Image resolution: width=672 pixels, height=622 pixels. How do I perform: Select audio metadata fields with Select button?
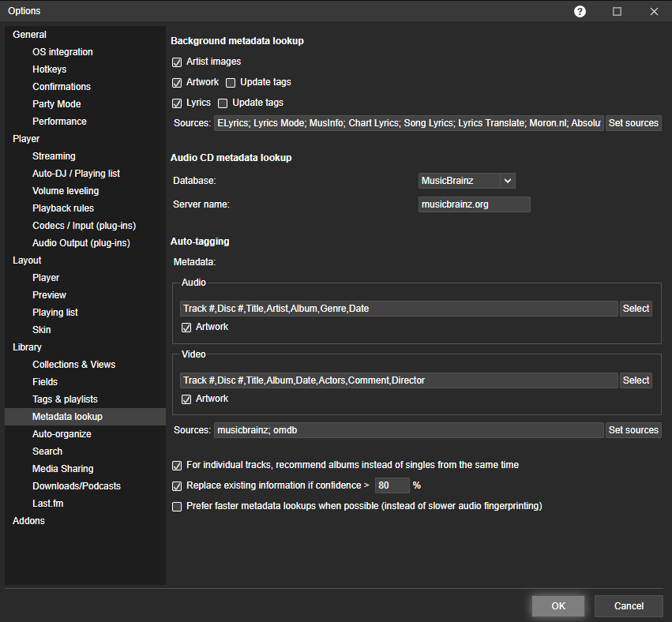[636, 309]
